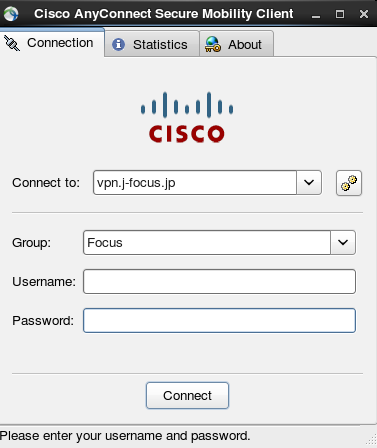This screenshot has height=448, width=377.
Task: Click the window resize grip in status bar
Action: click(371, 440)
